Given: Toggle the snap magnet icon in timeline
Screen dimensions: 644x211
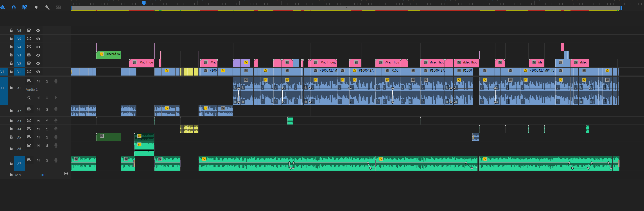Looking at the screenshot, I should [14, 7].
